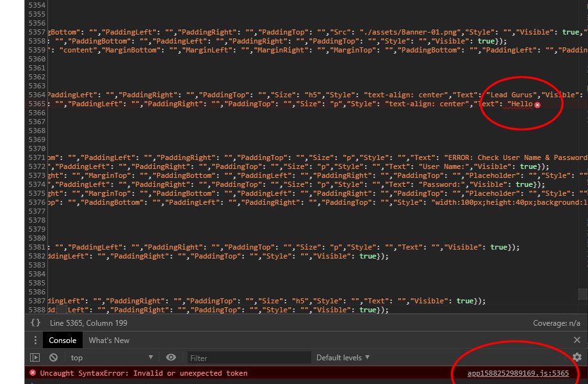
Task: Open the console settings gear
Action: (577, 357)
